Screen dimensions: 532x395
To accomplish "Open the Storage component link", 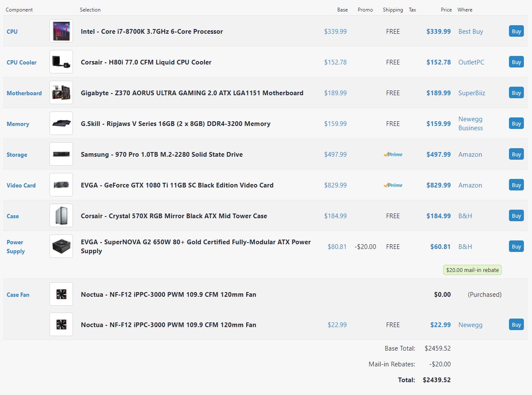I will coord(17,155).
